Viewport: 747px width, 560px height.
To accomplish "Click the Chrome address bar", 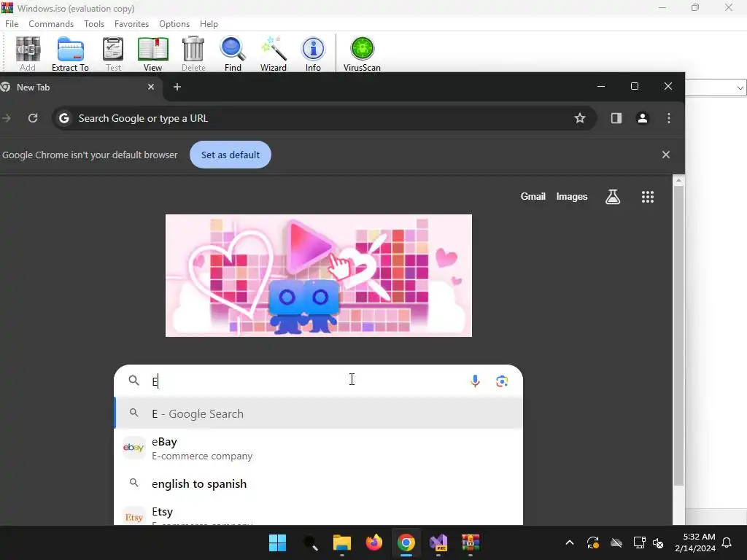I will [x=324, y=118].
